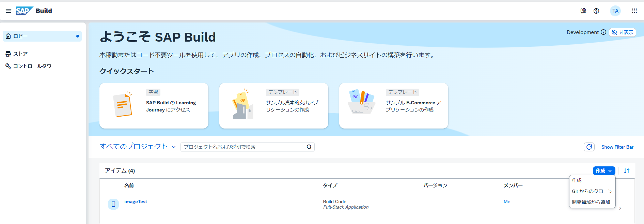644x224 pixels.
Task: Open コントロールタワー in the sidebar
Action: coord(42,66)
